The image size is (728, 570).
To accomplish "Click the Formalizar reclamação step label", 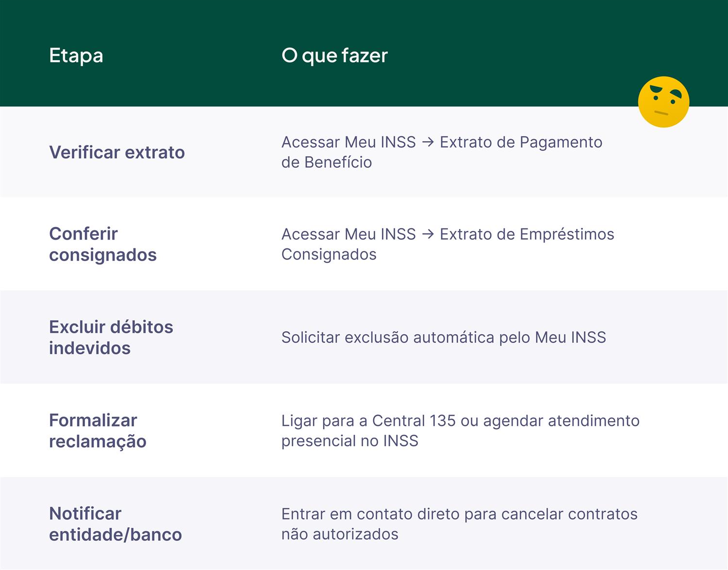I will 98,430.
